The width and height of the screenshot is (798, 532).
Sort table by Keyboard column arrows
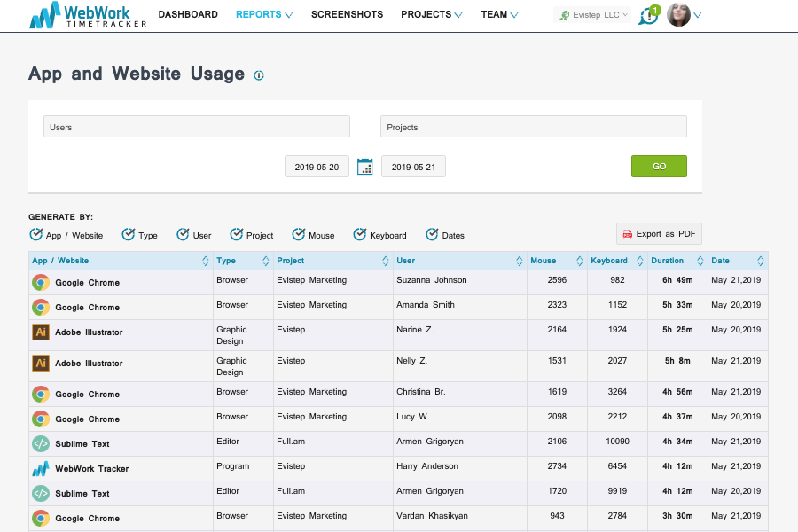pos(639,261)
